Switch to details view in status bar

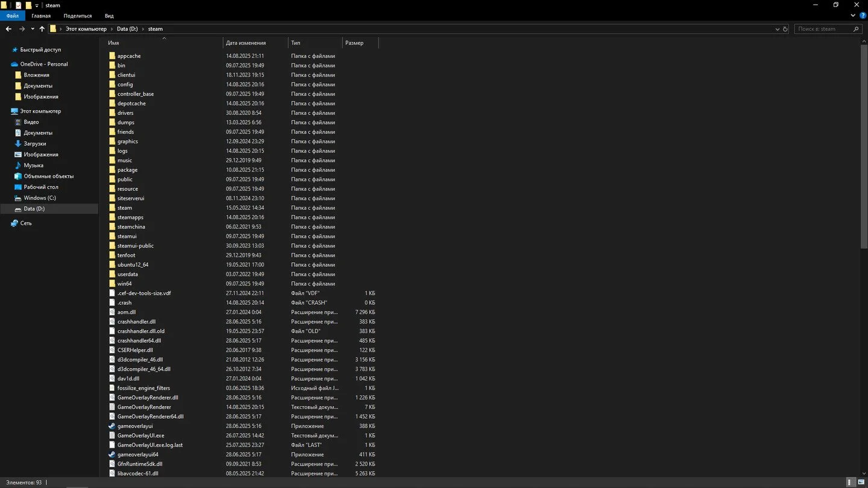click(x=851, y=482)
